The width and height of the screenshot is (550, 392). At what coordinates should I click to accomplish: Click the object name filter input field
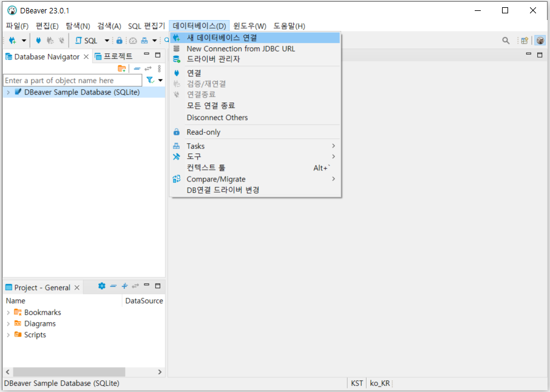[73, 81]
